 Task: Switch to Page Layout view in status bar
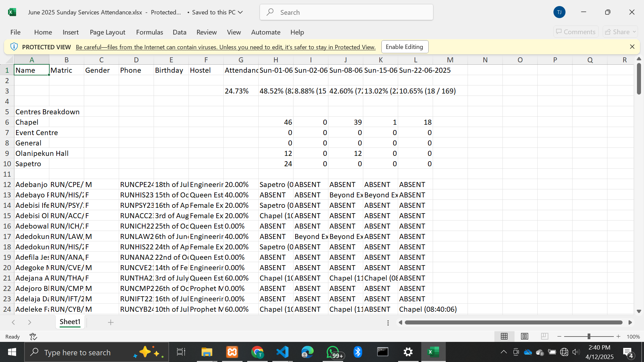coord(525,336)
